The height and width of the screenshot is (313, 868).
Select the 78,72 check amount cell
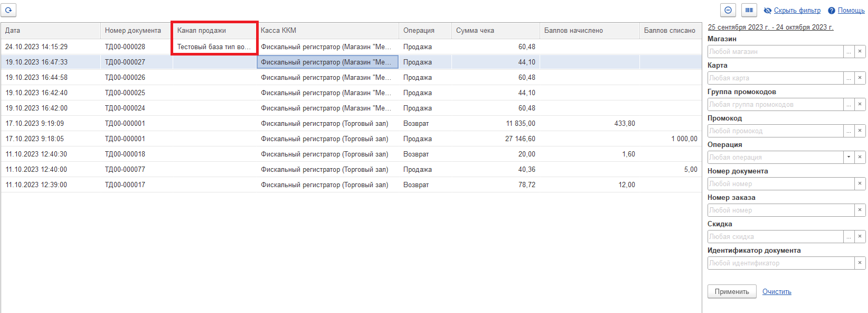tap(496, 185)
